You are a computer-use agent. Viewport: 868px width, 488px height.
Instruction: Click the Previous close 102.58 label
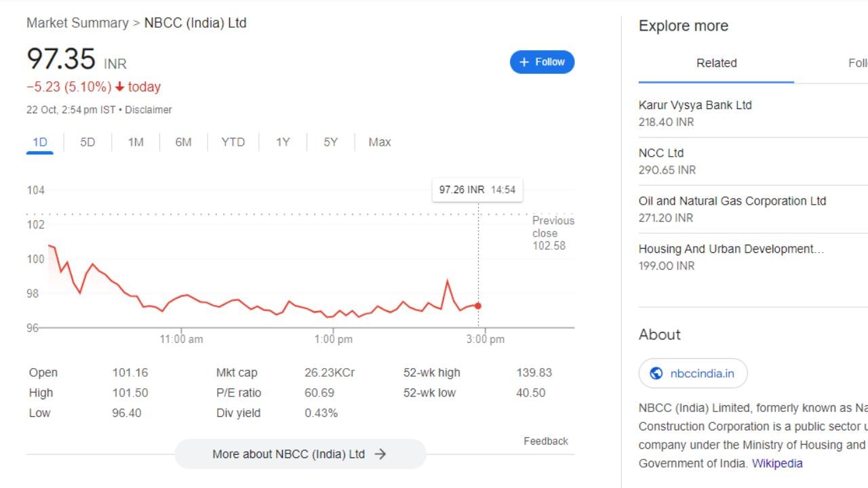pyautogui.click(x=553, y=233)
